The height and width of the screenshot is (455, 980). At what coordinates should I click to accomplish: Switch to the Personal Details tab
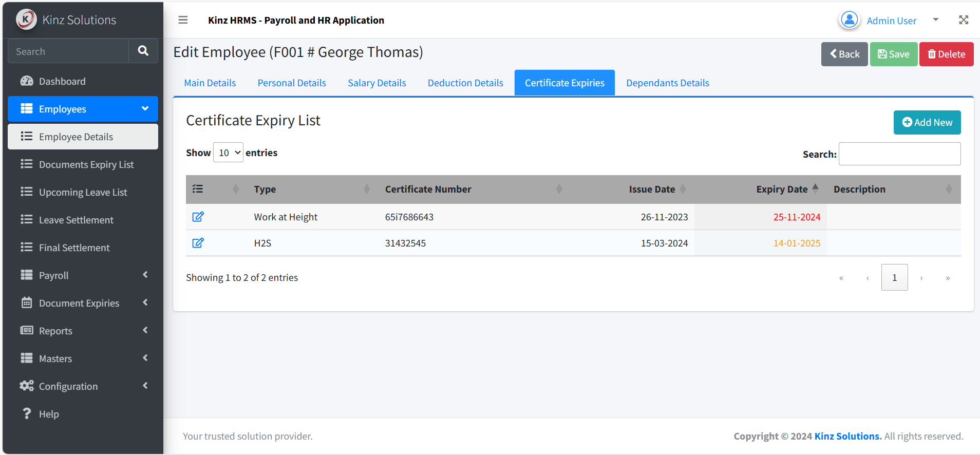(x=292, y=83)
